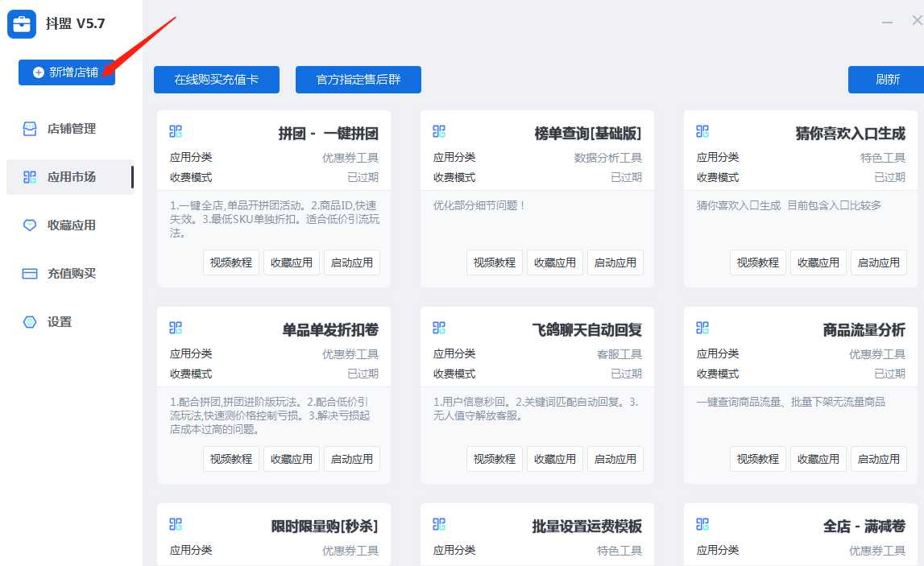Screen dimensions: 924x566
Task: Click the app icon on 拼团 - 一键拼团 card
Action: click(x=176, y=131)
